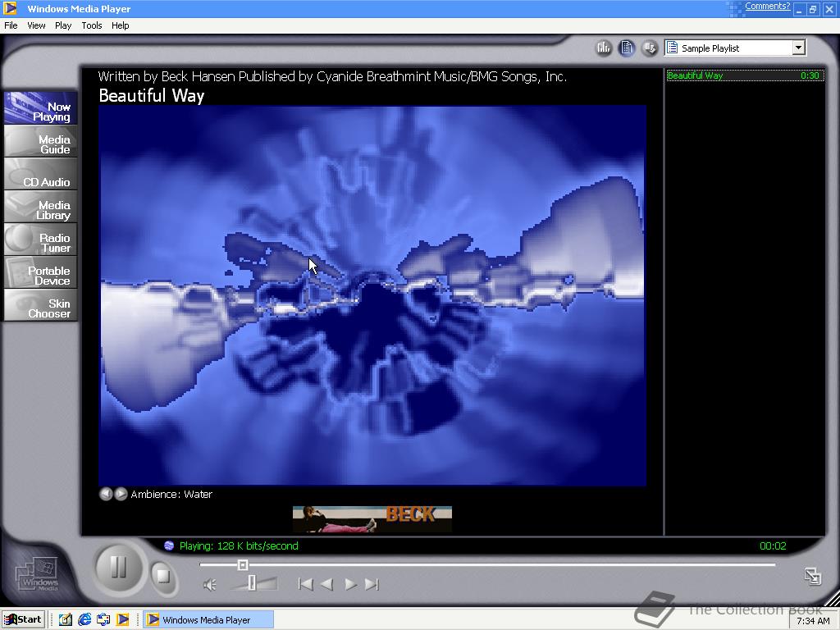Image resolution: width=840 pixels, height=630 pixels.
Task: Click the Comments? link in the title bar
Action: point(767,6)
